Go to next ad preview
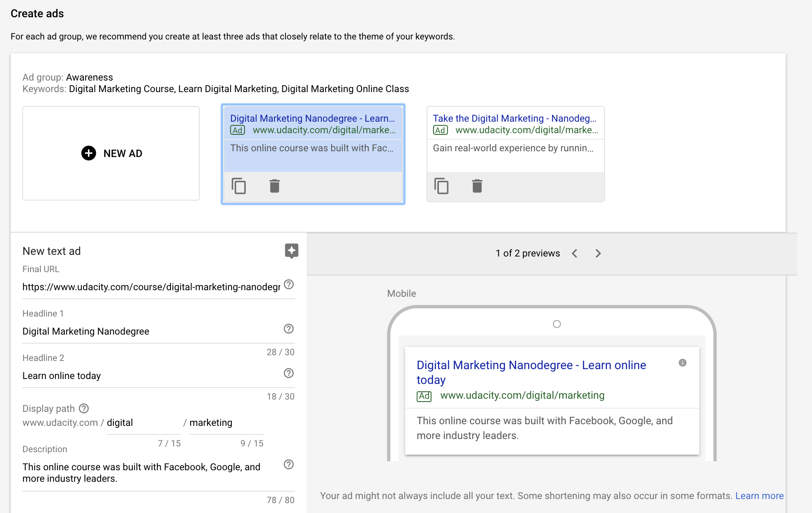This screenshot has height=513, width=812. 598,254
